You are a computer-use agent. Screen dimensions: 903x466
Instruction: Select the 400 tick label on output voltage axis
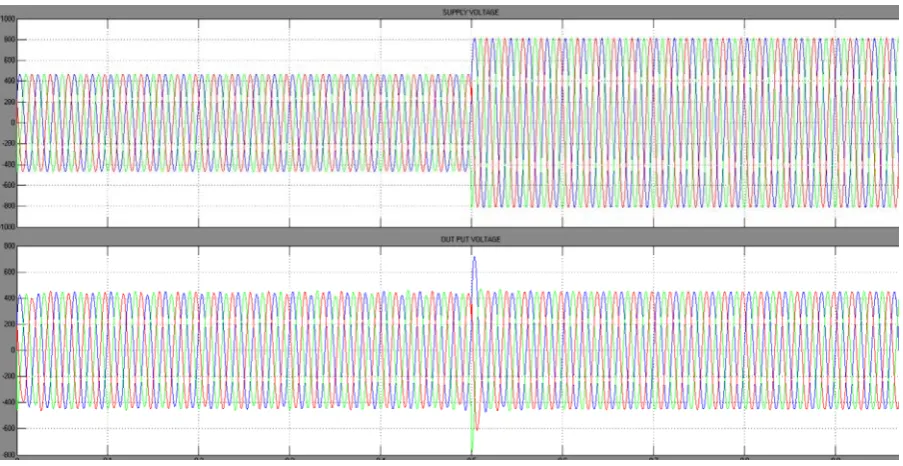pyautogui.click(x=9, y=298)
